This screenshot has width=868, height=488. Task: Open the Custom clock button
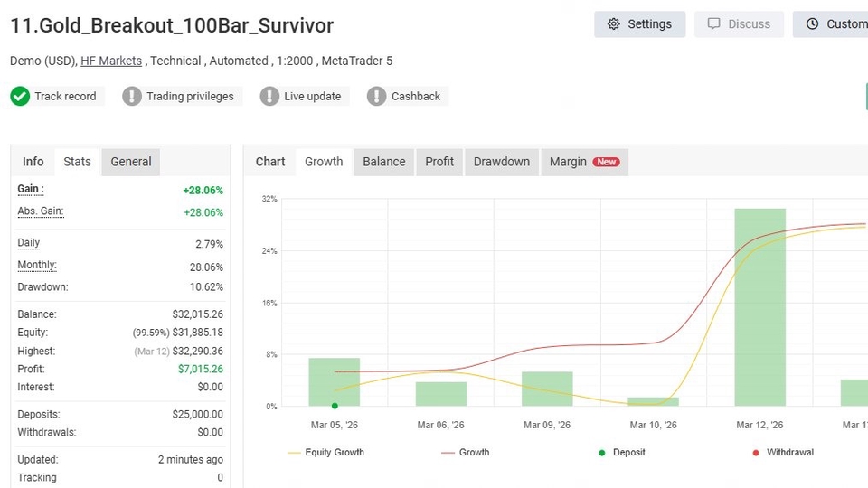click(831, 24)
